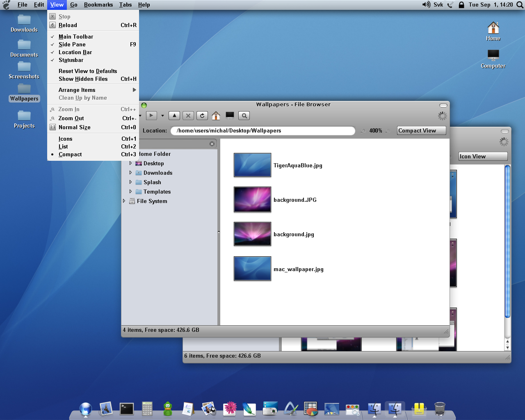The width and height of the screenshot is (525, 420).
Task: Toggle Show Hidden Files in View menu
Action: (x=93, y=79)
